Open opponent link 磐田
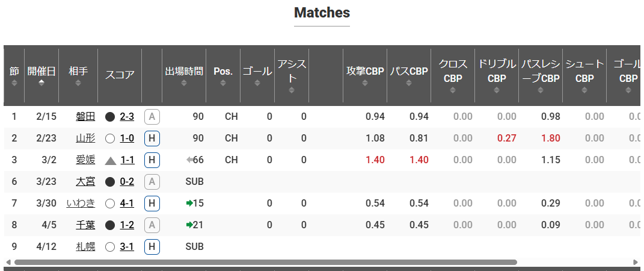 pos(85,117)
